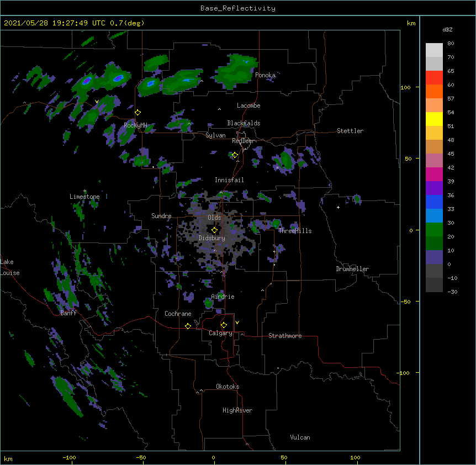476x465 pixels.
Task: Click the yellow V marker northwest of RockyMH
Action: (97, 102)
